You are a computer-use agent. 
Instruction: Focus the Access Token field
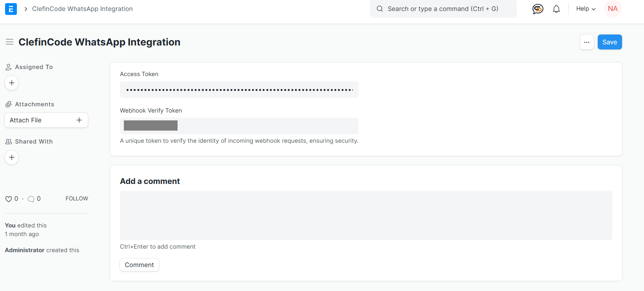coord(239,89)
